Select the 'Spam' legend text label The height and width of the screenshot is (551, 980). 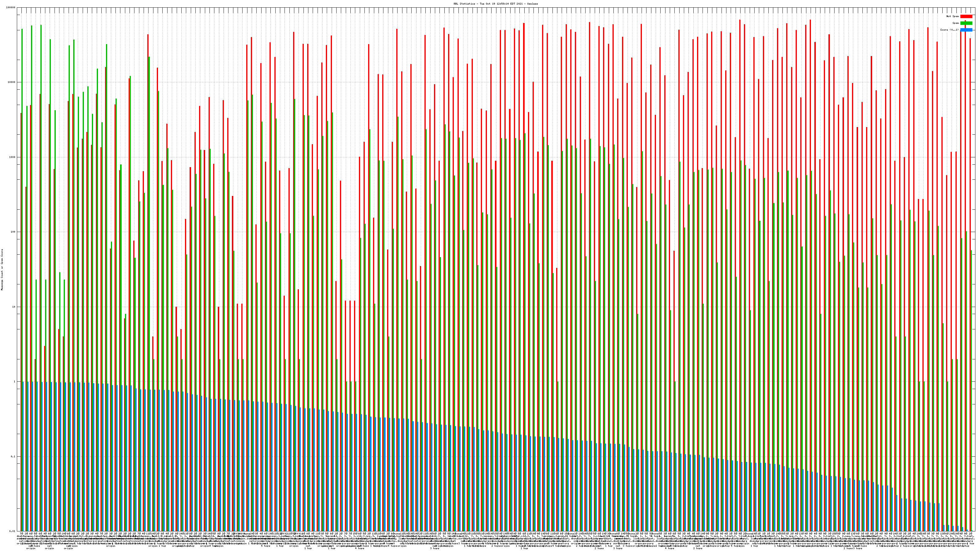click(956, 23)
